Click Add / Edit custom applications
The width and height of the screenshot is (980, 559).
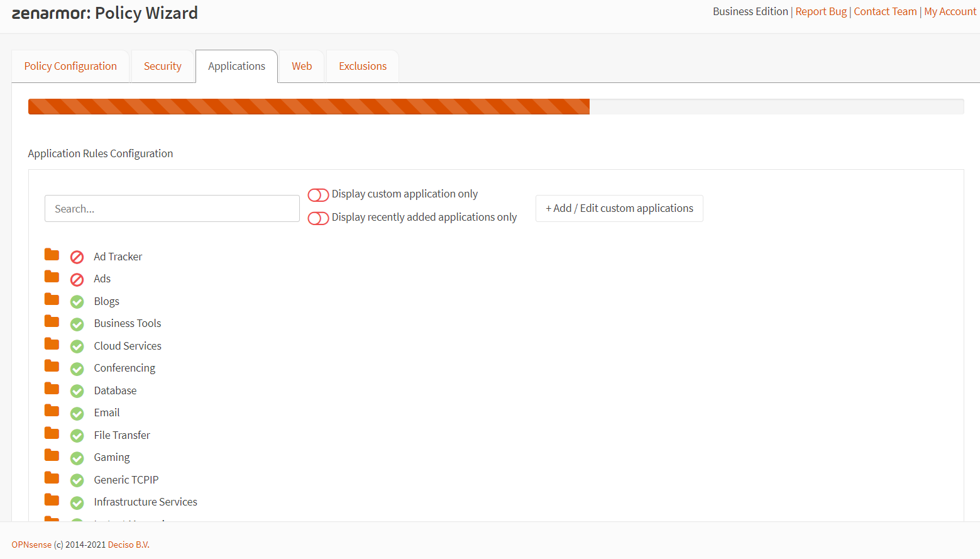click(x=619, y=208)
